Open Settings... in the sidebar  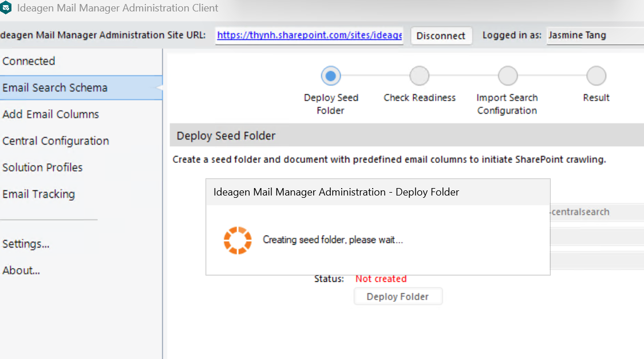point(26,244)
